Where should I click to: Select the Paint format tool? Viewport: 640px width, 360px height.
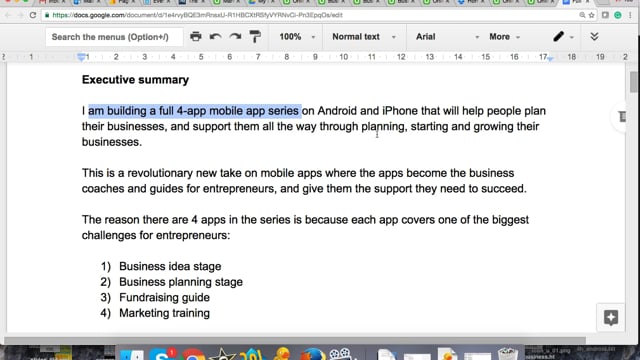[x=255, y=37]
